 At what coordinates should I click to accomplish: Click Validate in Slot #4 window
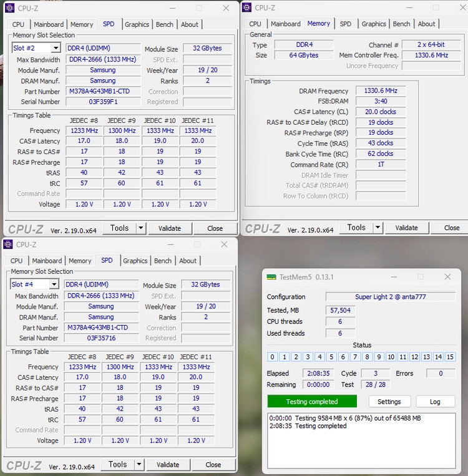[168, 464]
